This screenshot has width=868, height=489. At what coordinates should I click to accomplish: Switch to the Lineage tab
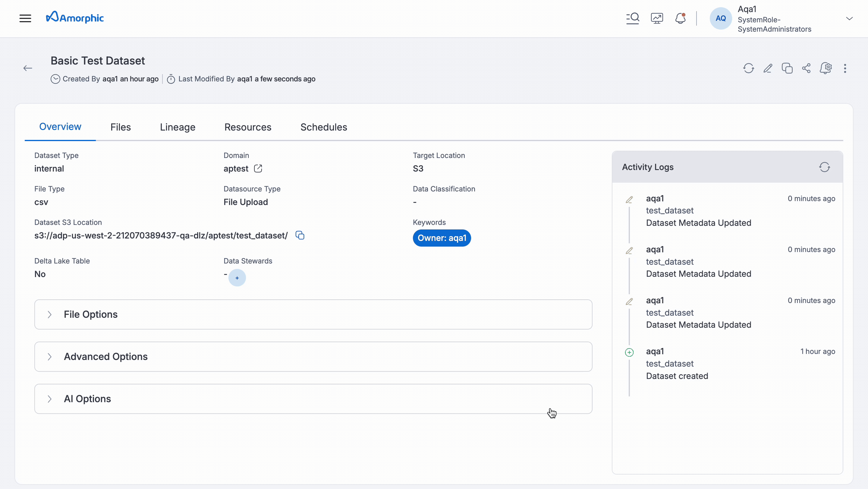click(178, 127)
